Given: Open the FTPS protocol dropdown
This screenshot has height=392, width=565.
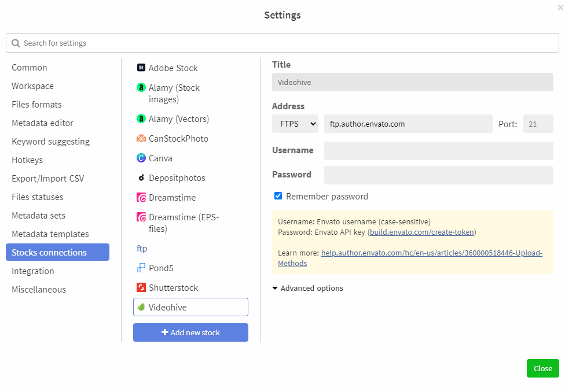Looking at the screenshot, I should pyautogui.click(x=295, y=124).
